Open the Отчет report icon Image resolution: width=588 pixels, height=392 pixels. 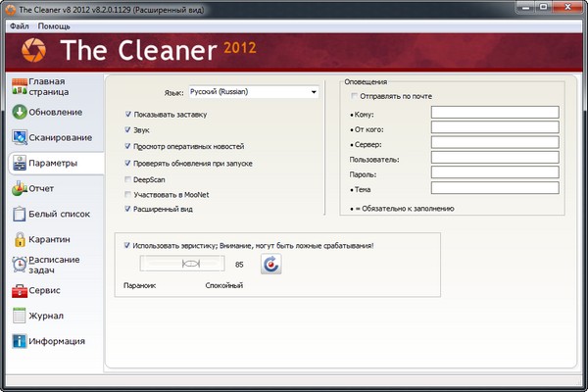tap(19, 188)
